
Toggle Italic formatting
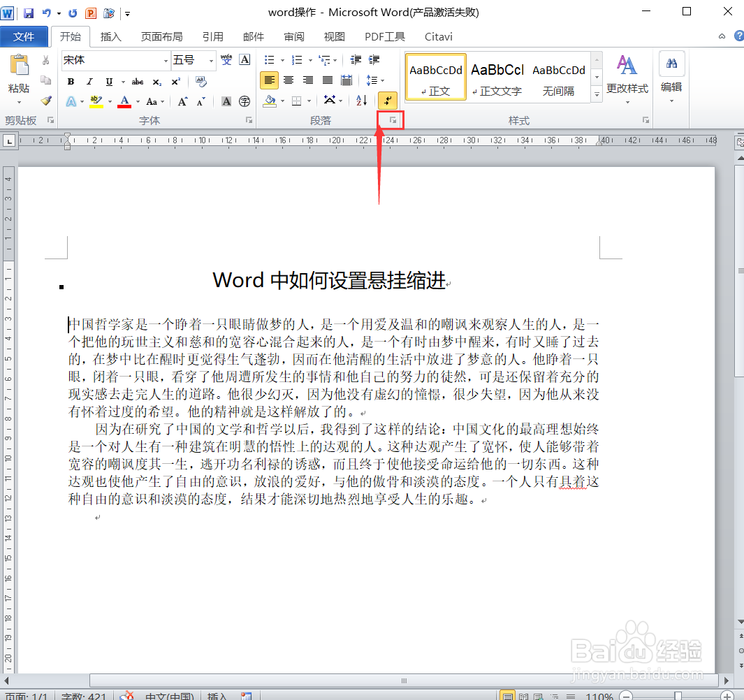point(89,82)
